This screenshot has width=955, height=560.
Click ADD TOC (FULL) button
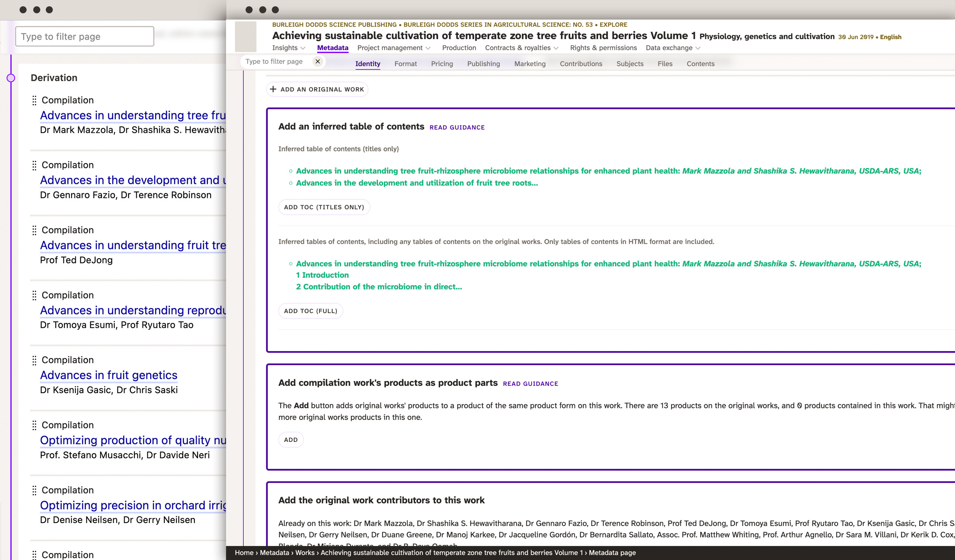(x=311, y=311)
